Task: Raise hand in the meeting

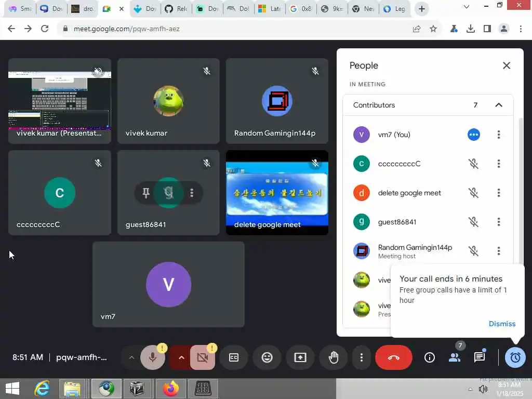Action: 334,357
